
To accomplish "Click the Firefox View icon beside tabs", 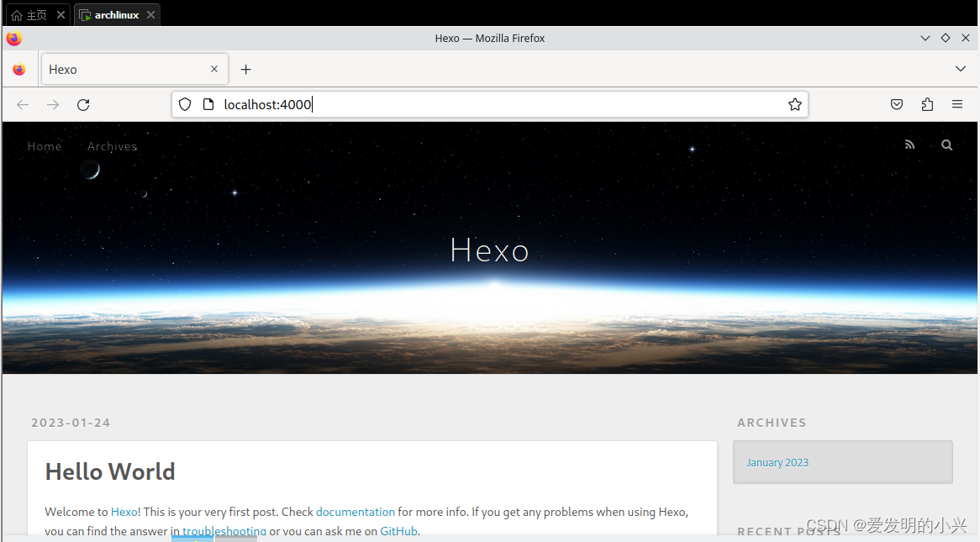I will tap(19, 69).
